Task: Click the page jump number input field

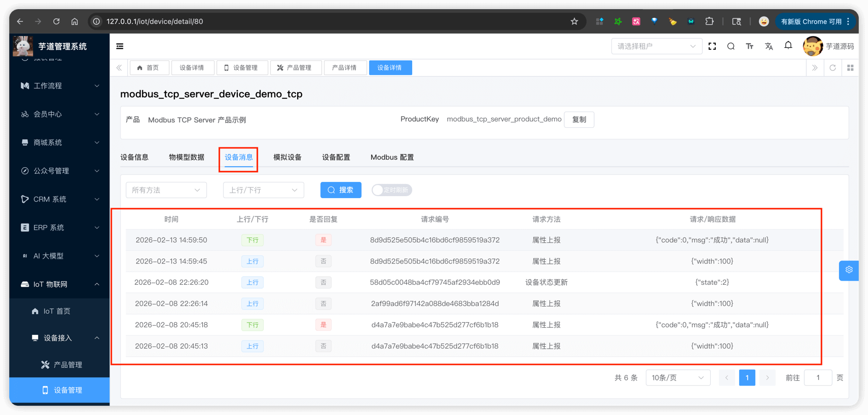Action: point(818,378)
